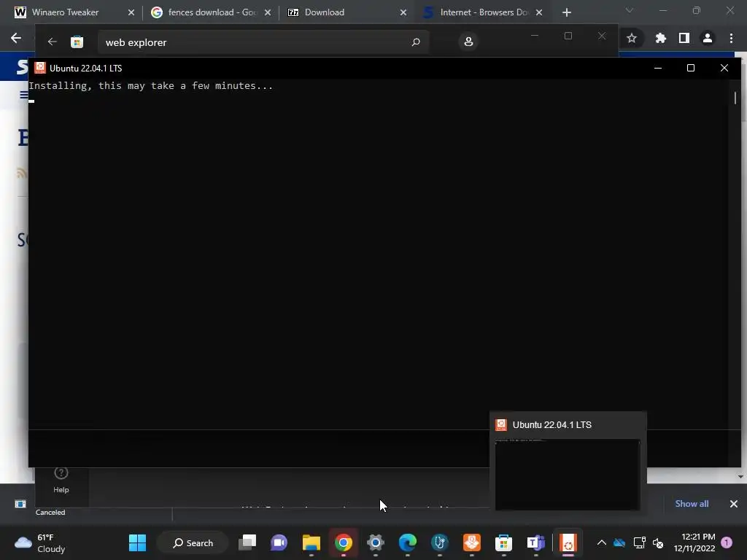Close the fences download tab
747x560 pixels.
(268, 12)
